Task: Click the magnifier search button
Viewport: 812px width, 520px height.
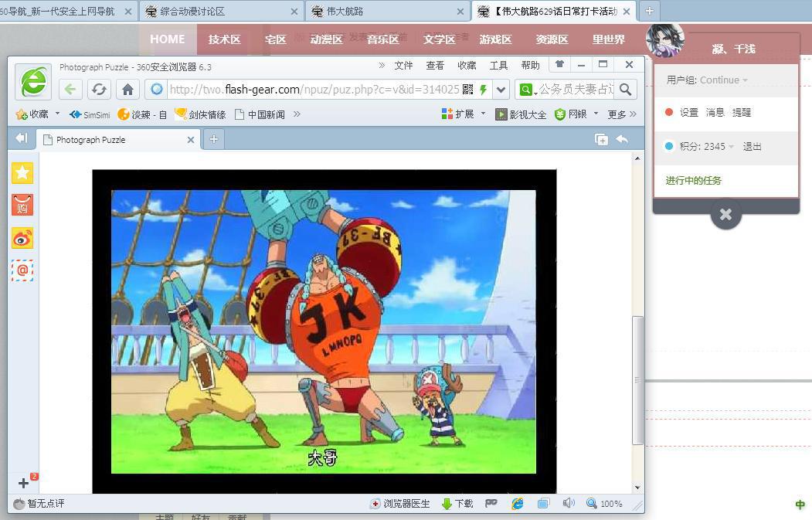Action: point(626,90)
